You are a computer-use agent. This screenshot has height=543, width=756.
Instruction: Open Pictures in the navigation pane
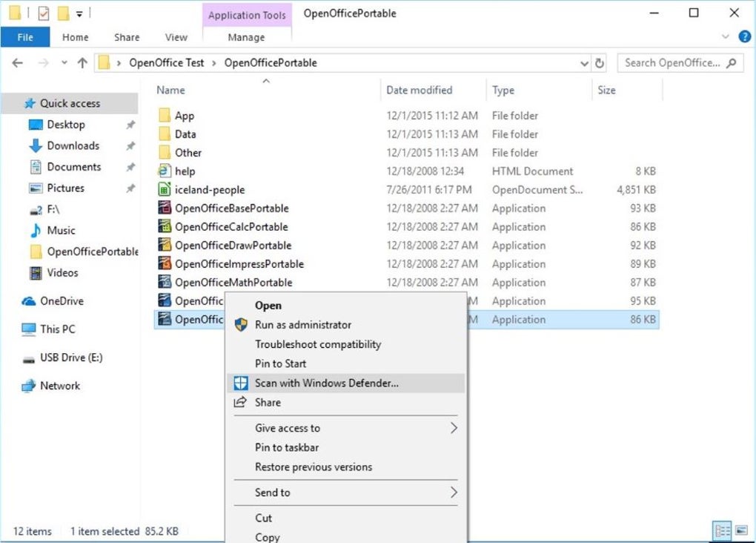pos(65,188)
